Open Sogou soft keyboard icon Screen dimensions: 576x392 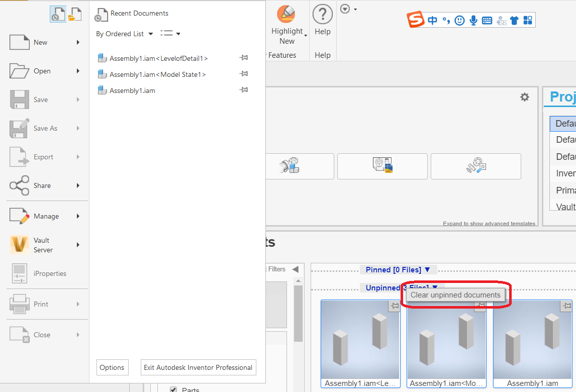487,20
